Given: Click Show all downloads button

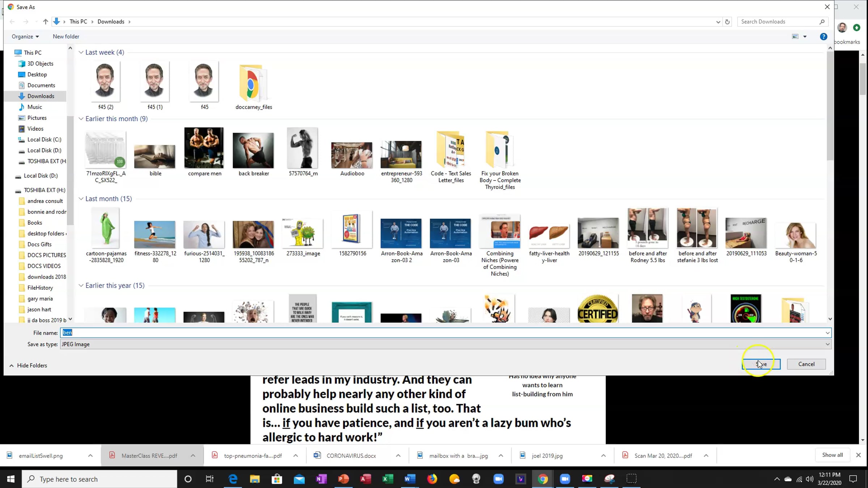Looking at the screenshot, I should (x=832, y=455).
